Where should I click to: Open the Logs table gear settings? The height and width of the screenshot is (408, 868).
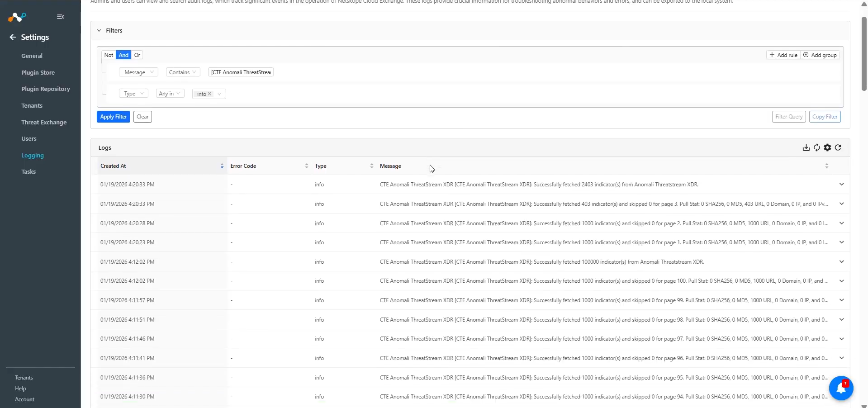(828, 147)
